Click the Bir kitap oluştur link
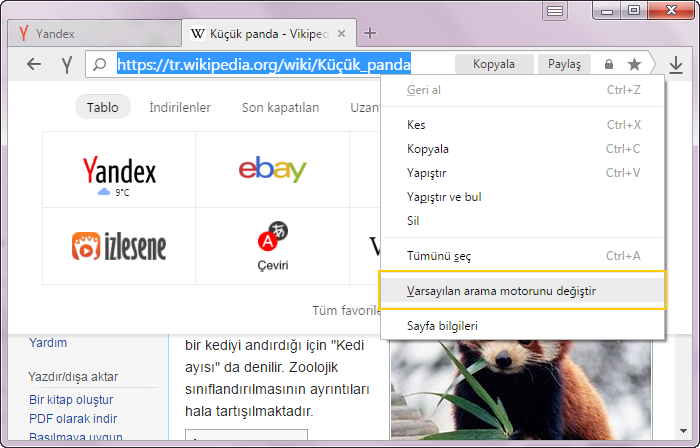The height and width of the screenshot is (448, 700). pos(71,399)
